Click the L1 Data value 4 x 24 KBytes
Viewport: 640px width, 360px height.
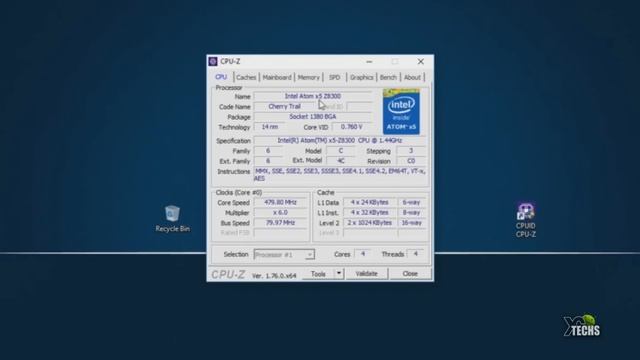coord(369,202)
